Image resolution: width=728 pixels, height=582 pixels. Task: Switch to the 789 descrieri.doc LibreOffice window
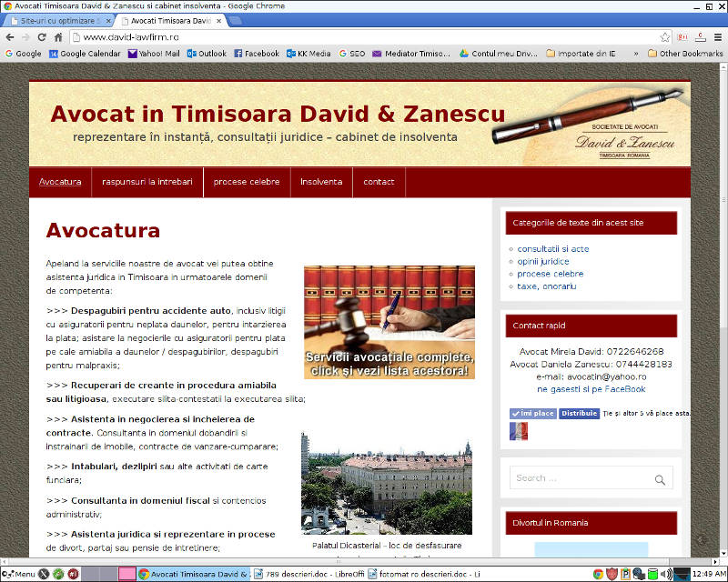tap(309, 574)
